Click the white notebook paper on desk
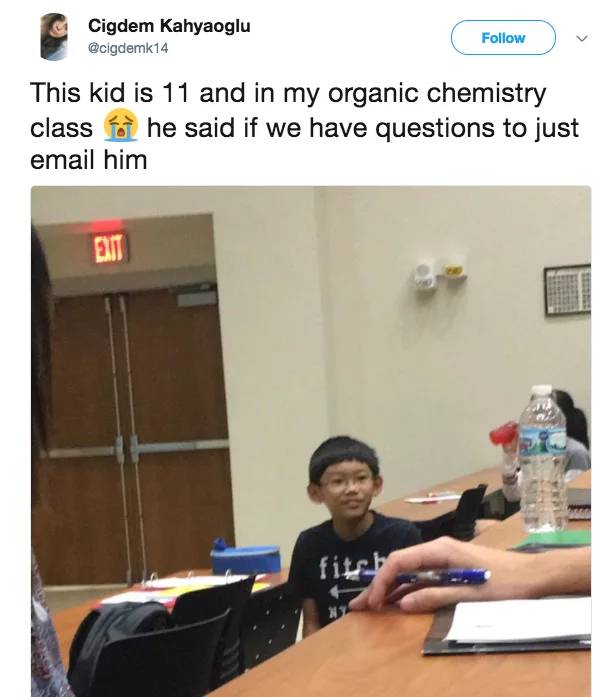Screen dimensions: 611x697 [x=518, y=620]
